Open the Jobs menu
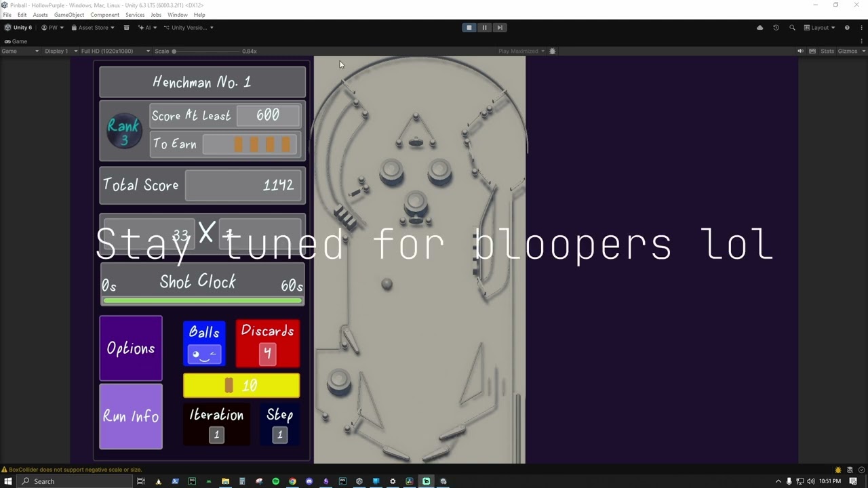Screen dimensions: 868x488 tap(156, 15)
